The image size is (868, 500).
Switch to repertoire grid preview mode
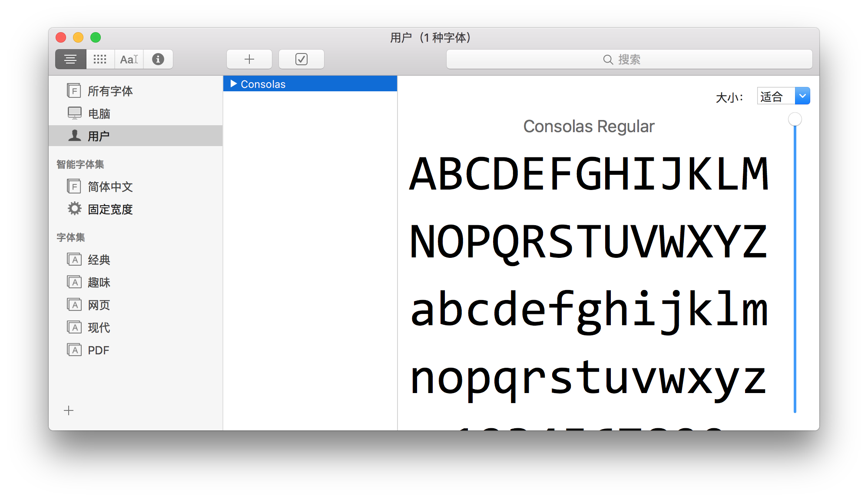(100, 59)
